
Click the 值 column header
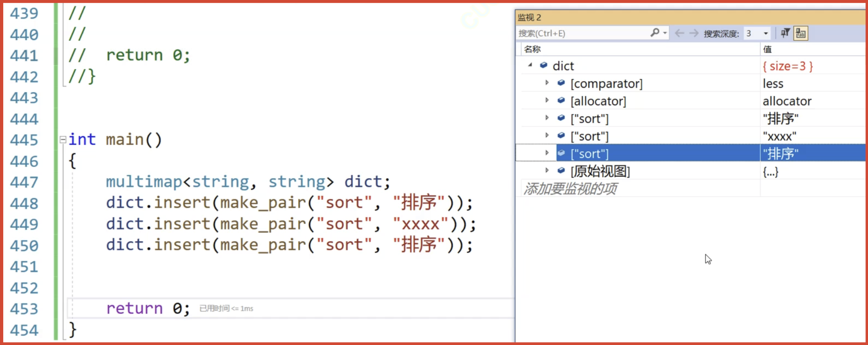coord(767,49)
